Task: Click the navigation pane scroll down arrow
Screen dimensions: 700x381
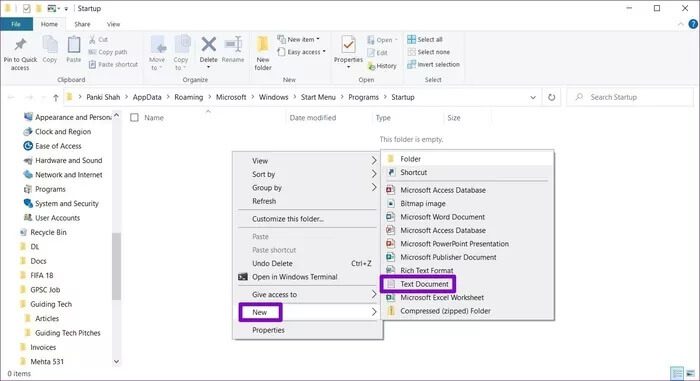Action: click(117, 361)
